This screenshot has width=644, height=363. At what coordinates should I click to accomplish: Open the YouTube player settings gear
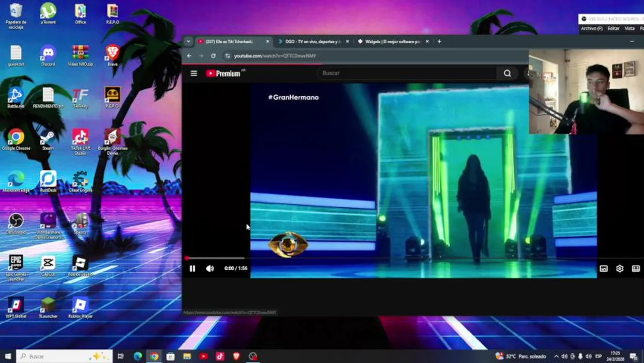[x=619, y=269]
